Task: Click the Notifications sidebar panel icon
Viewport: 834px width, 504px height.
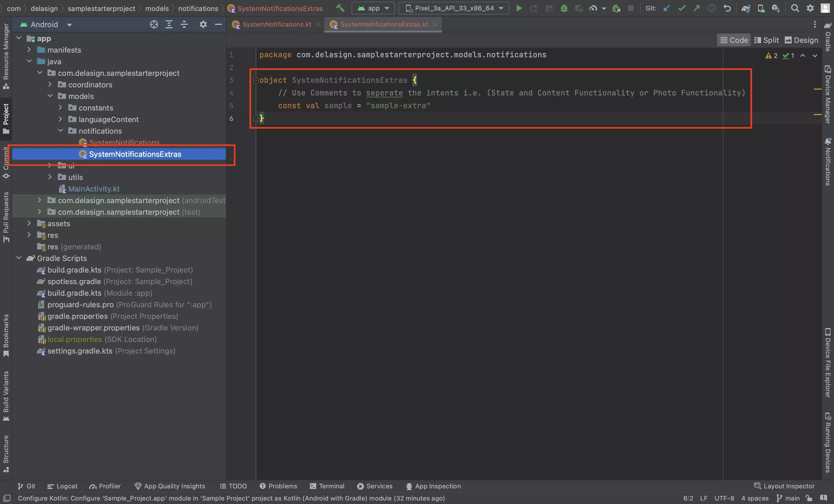Action: coord(827,159)
